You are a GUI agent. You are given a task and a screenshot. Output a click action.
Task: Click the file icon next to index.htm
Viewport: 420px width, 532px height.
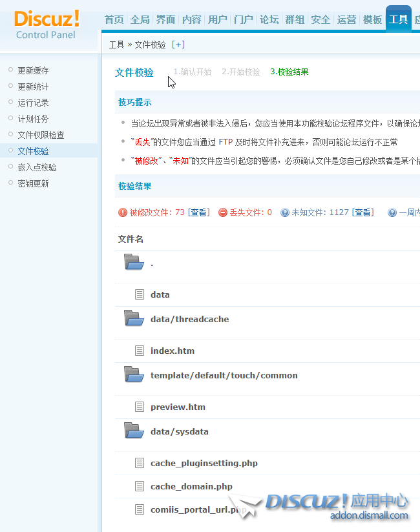point(140,351)
